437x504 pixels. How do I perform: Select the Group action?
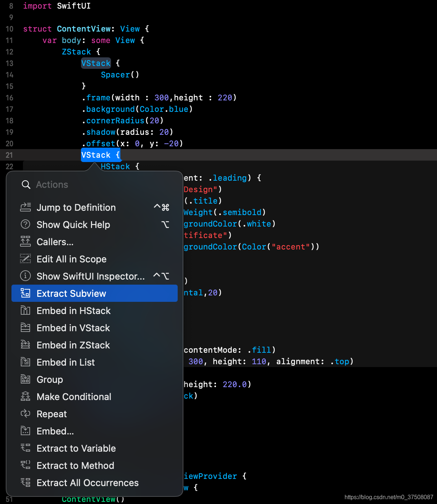tap(95, 379)
